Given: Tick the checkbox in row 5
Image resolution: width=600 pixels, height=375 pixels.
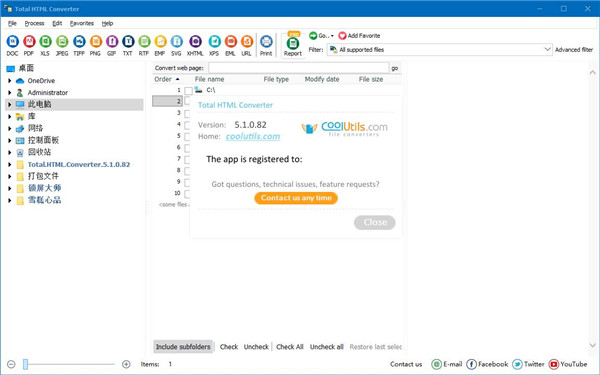Looking at the screenshot, I should point(187,137).
